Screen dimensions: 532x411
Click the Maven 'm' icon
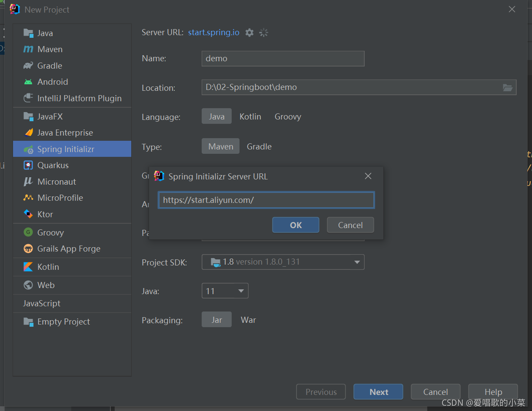click(28, 49)
